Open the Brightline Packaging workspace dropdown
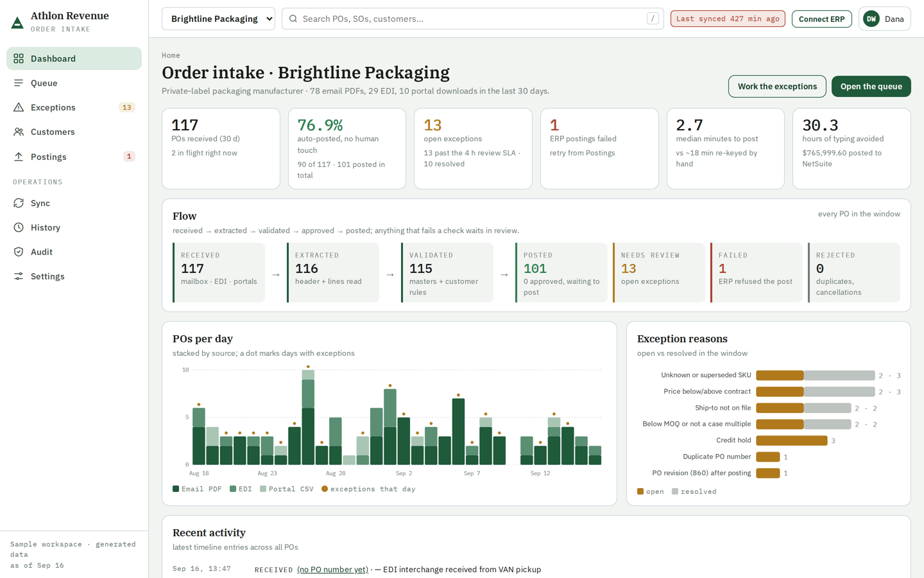Viewport: 924px width, 578px height. [x=218, y=19]
